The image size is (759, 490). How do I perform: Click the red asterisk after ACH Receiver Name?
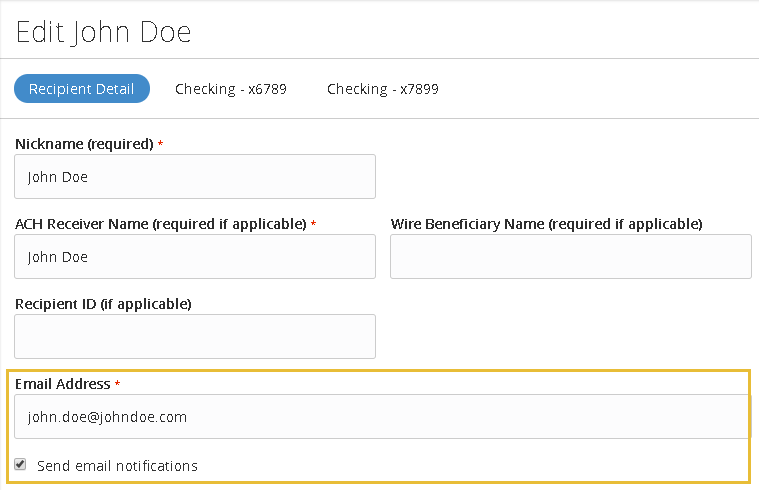(314, 225)
